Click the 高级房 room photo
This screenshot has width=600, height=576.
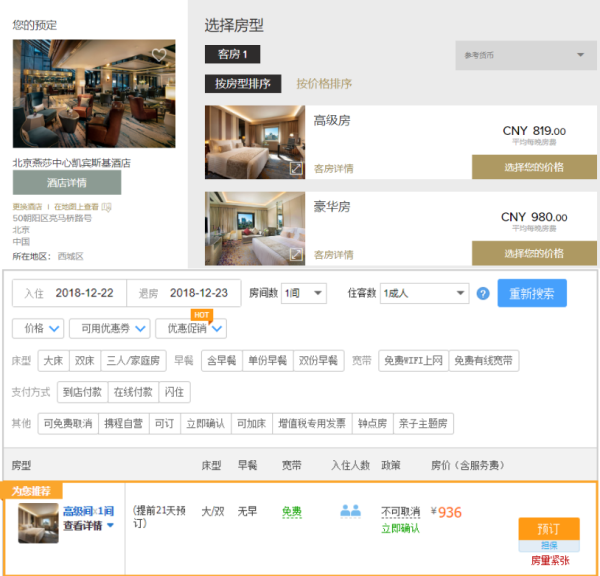pyautogui.click(x=255, y=142)
